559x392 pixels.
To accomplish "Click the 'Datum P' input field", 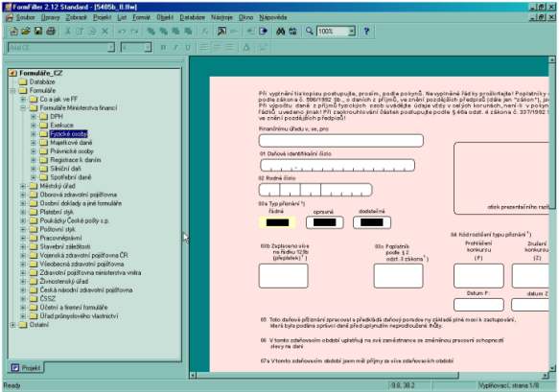I will [478, 305].
